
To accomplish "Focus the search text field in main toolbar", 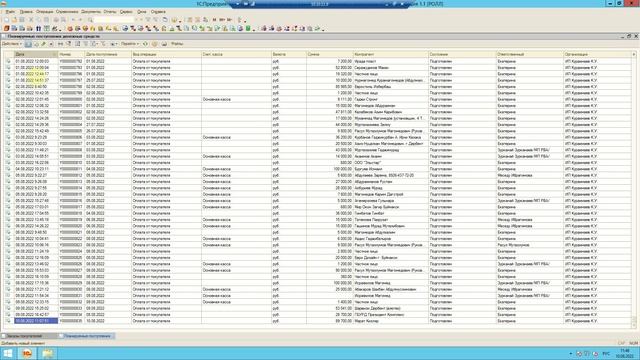I will coord(114,20).
